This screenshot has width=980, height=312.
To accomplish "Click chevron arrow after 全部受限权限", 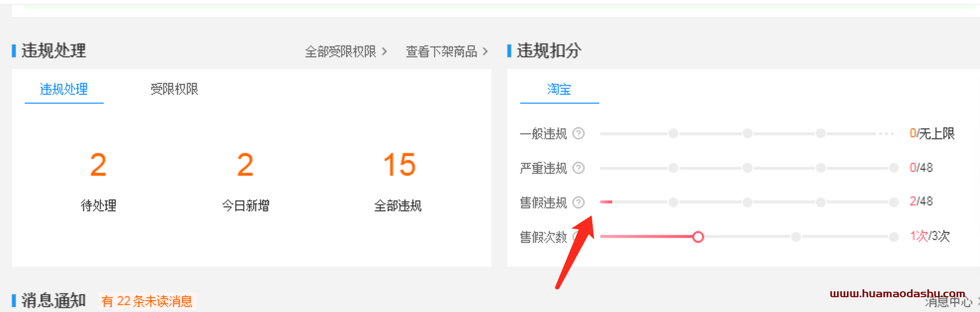I will tap(385, 51).
